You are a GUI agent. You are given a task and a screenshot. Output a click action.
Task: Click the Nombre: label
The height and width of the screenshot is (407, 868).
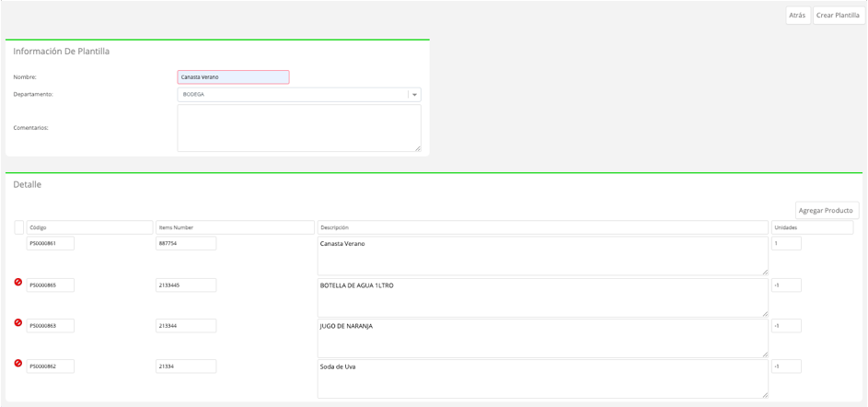pyautogui.click(x=25, y=77)
